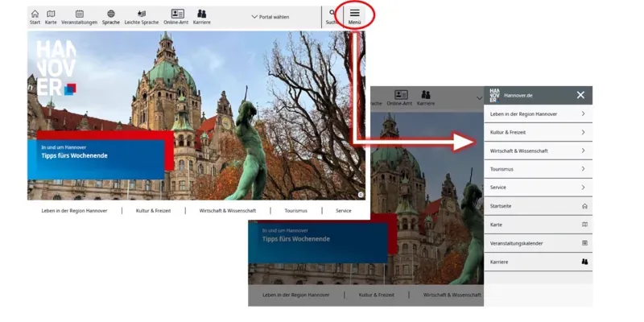Expand Wirtschaft & Wissenschaft chevron in side menu
Screen dimensions: 644x322
(x=583, y=151)
